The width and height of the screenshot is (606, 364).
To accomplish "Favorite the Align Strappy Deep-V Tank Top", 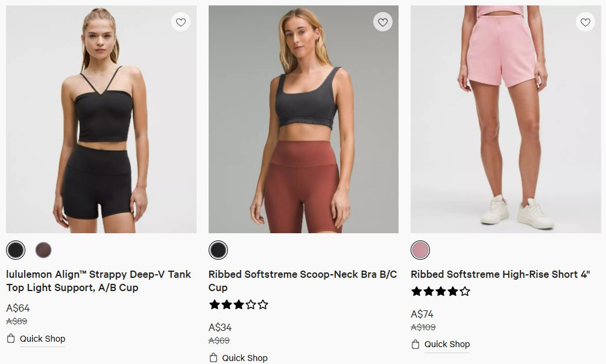I will pos(181,22).
